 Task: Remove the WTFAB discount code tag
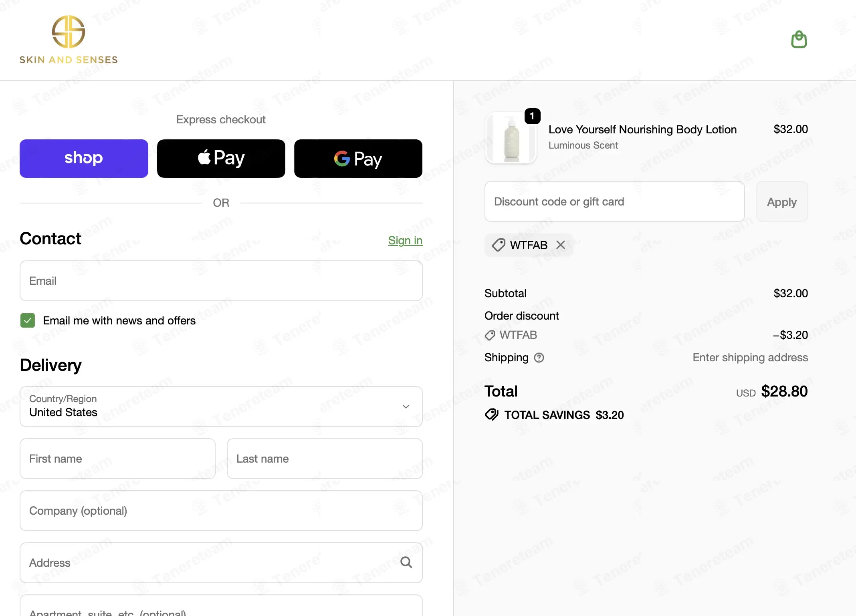[x=561, y=245]
